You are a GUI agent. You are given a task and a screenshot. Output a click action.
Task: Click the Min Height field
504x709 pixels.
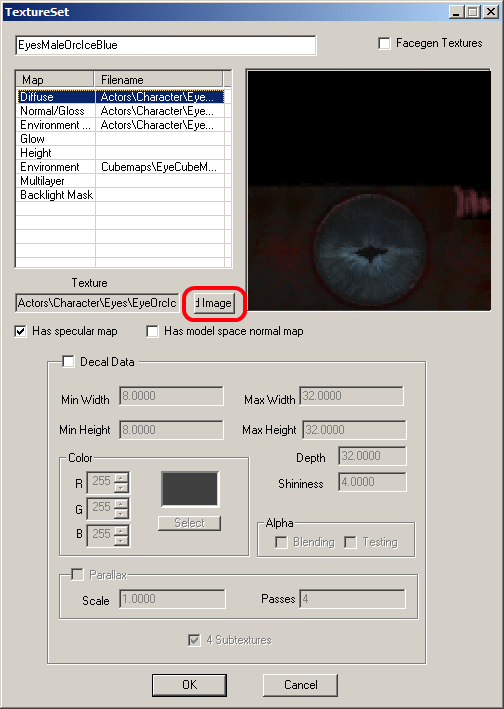click(x=171, y=430)
